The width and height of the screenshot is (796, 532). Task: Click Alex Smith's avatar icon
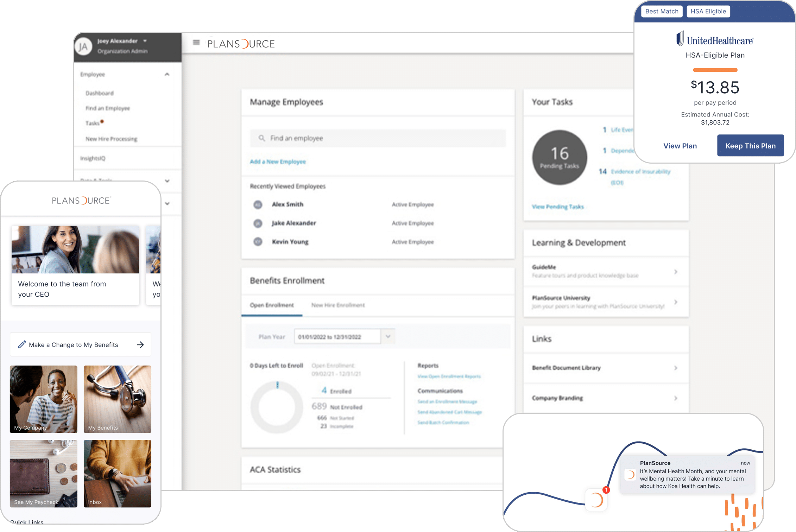click(x=258, y=204)
